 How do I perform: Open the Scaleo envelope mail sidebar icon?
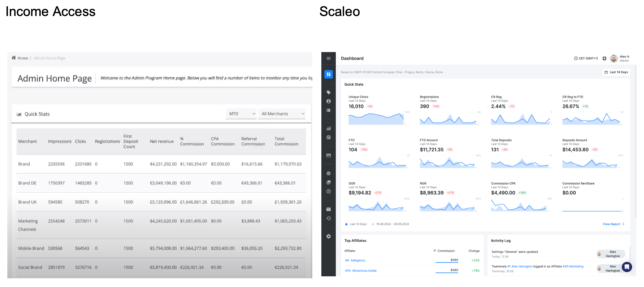pos(328,209)
